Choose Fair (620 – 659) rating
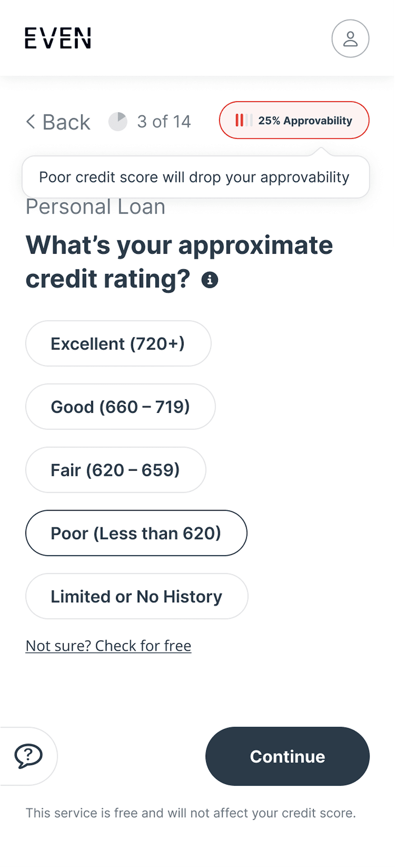This screenshot has width=395, height=868. 116,470
